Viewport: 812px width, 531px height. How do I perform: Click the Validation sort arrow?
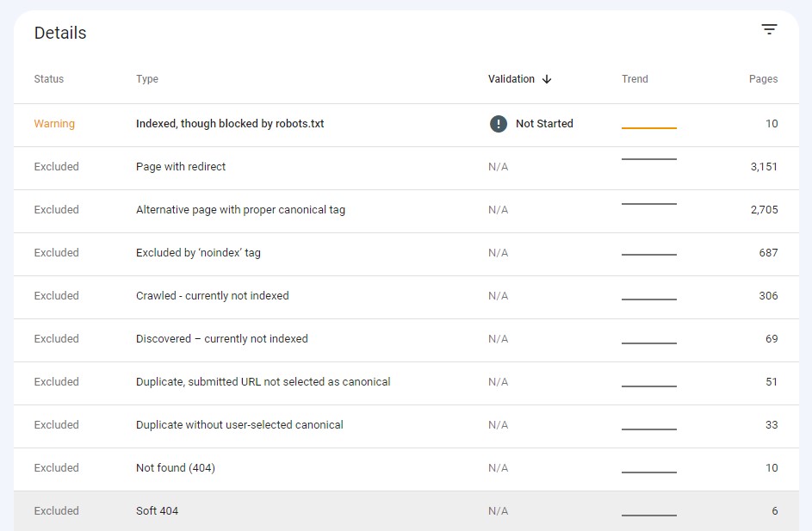coord(545,78)
